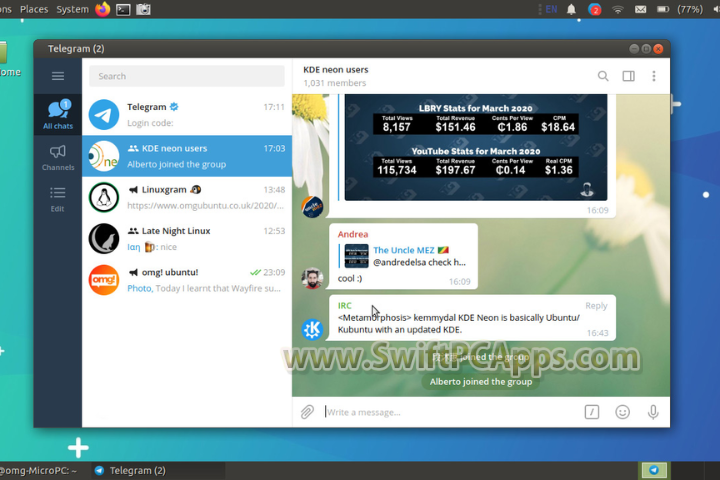Open the bot commands slash button
720x480 pixels.
(592, 412)
